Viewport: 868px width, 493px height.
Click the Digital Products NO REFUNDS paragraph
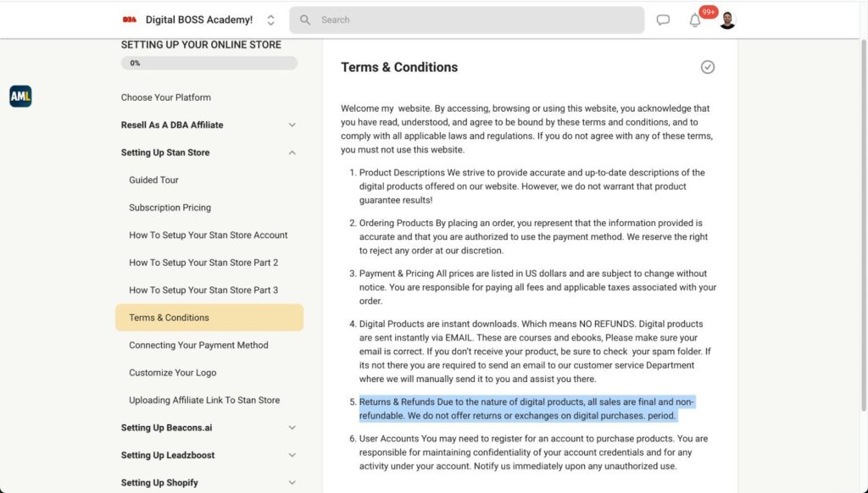535,352
